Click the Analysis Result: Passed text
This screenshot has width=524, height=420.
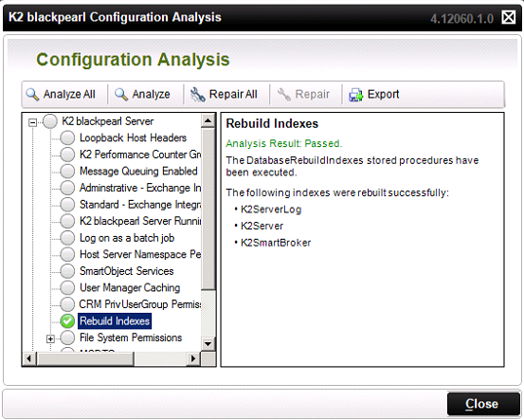[x=283, y=144]
